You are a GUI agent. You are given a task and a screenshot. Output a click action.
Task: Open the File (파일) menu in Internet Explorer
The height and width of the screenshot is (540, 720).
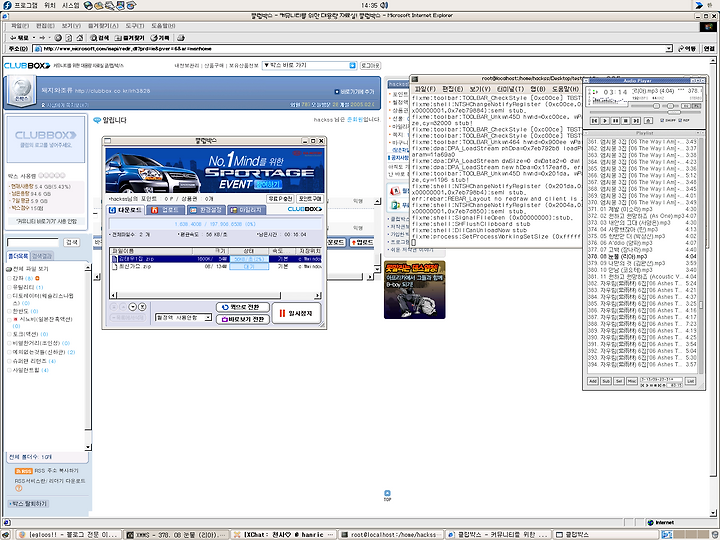20,26
